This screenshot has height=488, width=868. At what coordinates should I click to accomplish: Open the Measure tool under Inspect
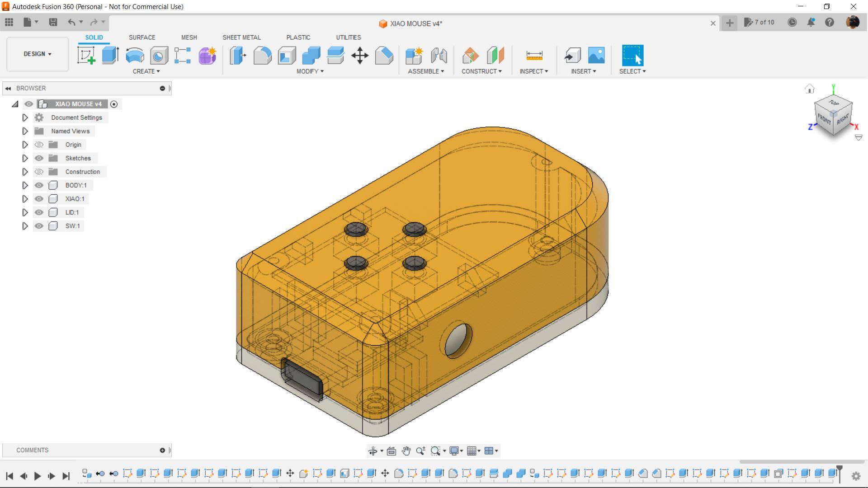coord(534,56)
